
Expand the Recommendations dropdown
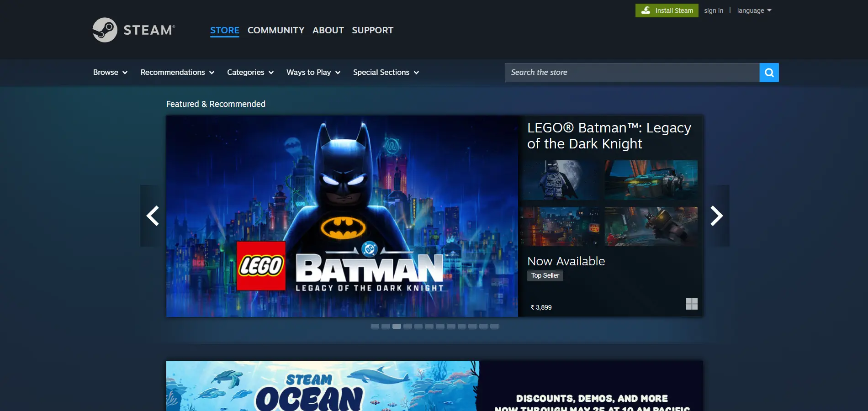pos(177,72)
